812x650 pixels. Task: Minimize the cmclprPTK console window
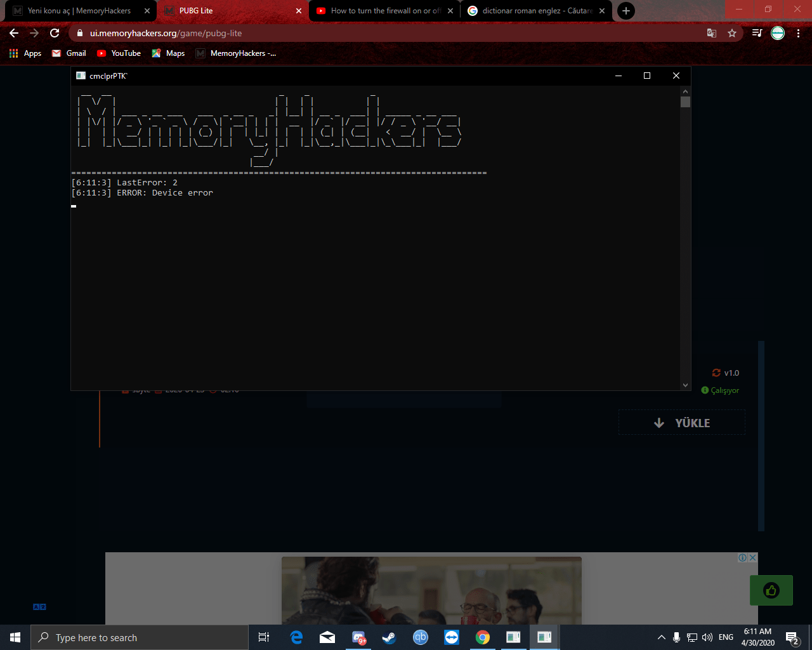tap(619, 76)
